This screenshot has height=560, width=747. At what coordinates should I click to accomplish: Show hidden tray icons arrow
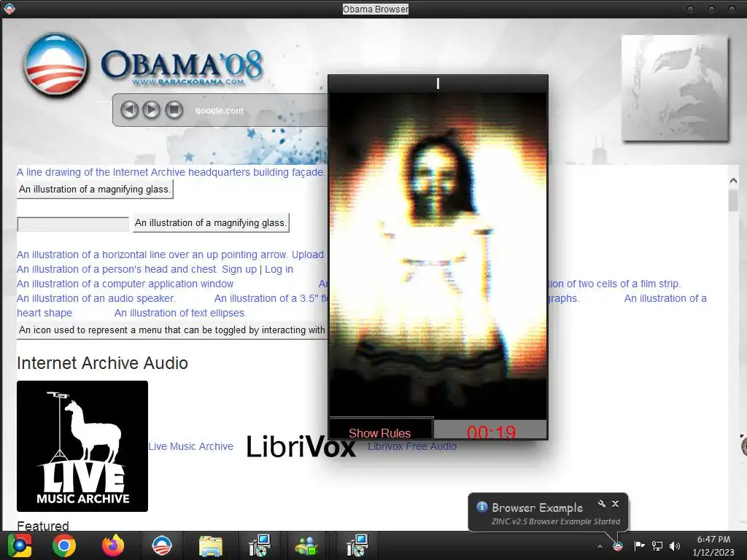pos(600,546)
